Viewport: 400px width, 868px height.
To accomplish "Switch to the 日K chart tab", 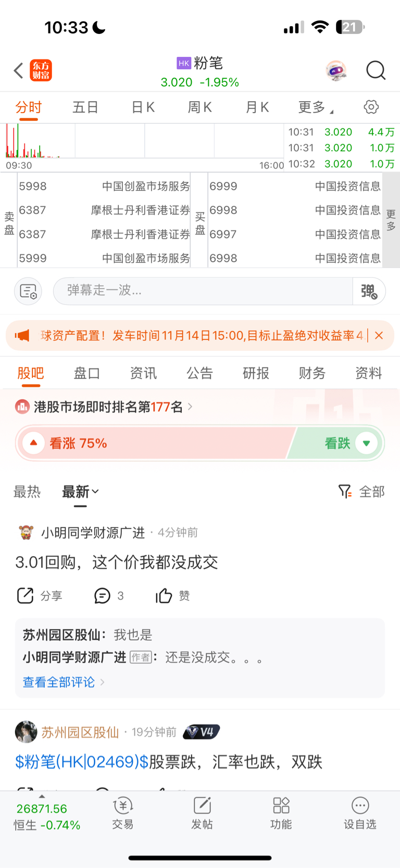I will coord(143,107).
